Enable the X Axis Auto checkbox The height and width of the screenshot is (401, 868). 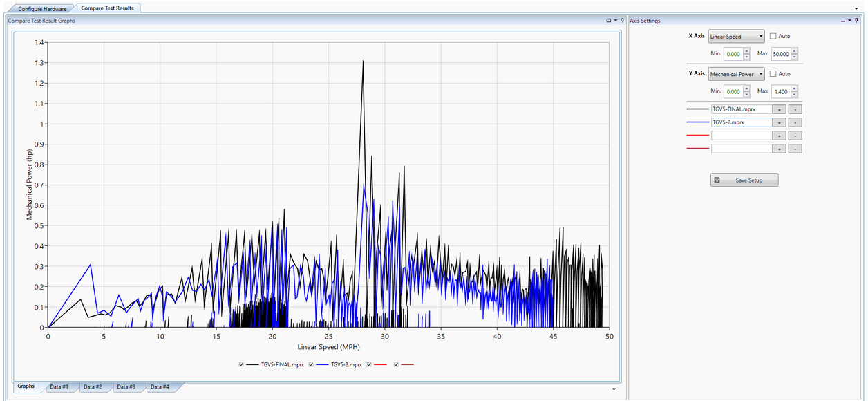[x=773, y=36]
